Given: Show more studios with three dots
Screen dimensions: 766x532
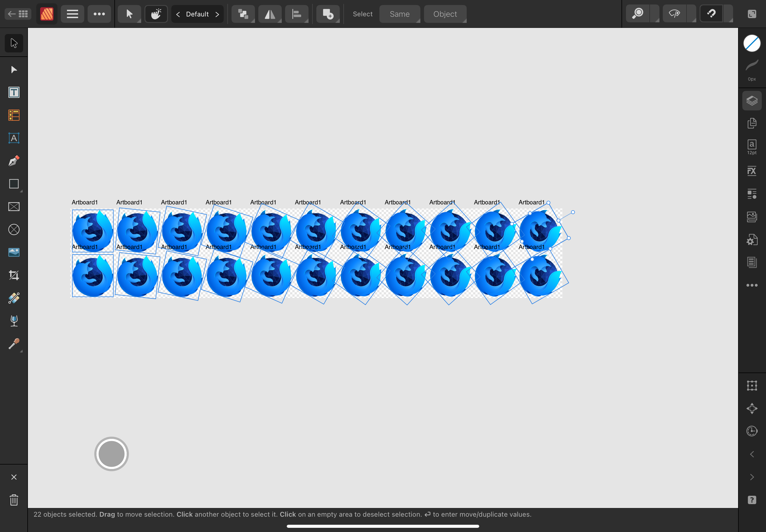Looking at the screenshot, I should tap(752, 285).
